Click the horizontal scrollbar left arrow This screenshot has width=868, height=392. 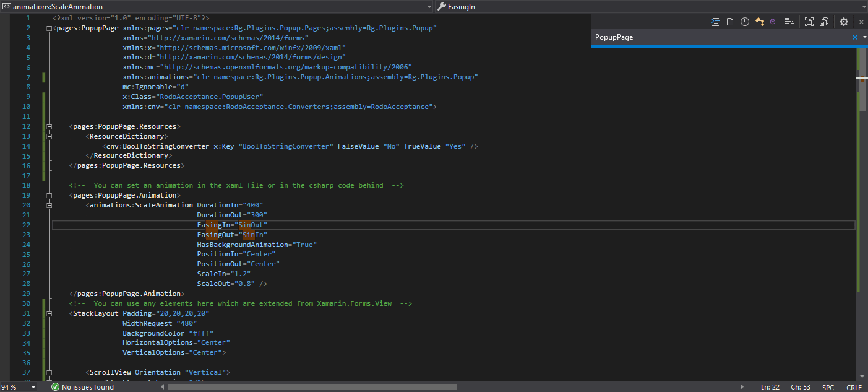(x=163, y=387)
